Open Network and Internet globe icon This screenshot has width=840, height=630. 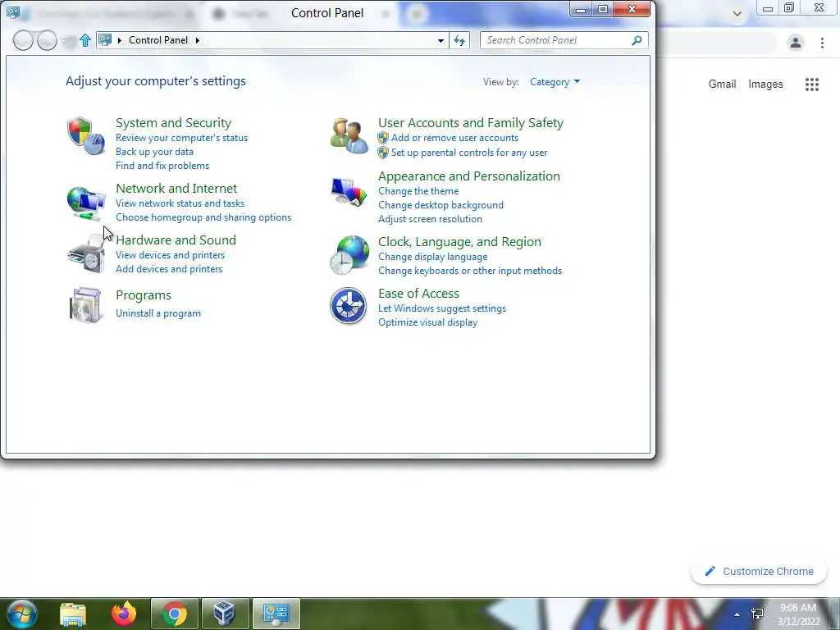(x=85, y=203)
